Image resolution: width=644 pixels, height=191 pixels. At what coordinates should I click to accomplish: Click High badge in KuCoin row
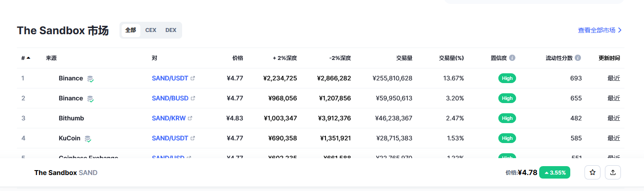(507, 138)
